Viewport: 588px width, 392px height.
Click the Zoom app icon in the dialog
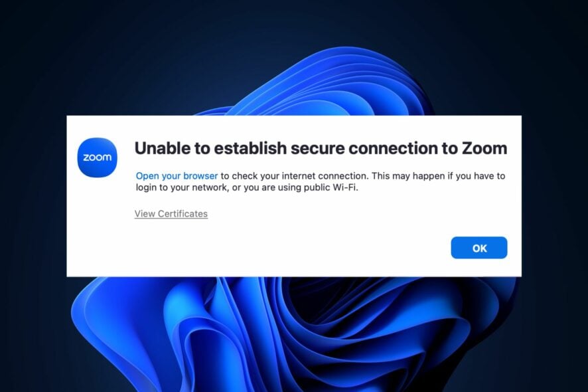pos(97,157)
